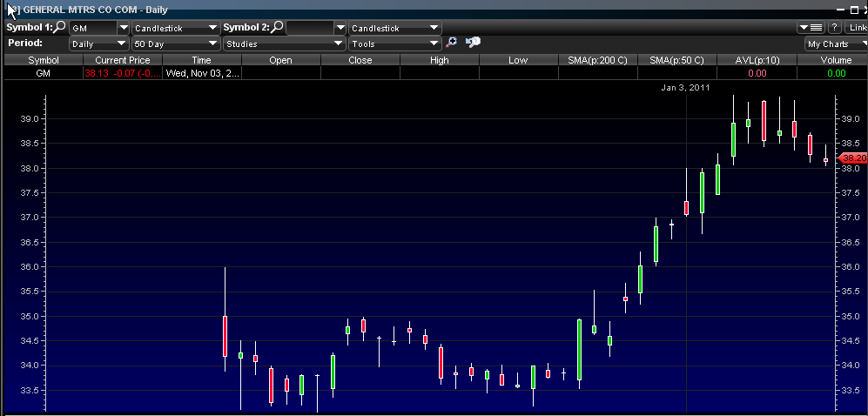Open the chart options menu icon
Image resolution: width=868 pixels, height=416 pixels.
pos(811,28)
